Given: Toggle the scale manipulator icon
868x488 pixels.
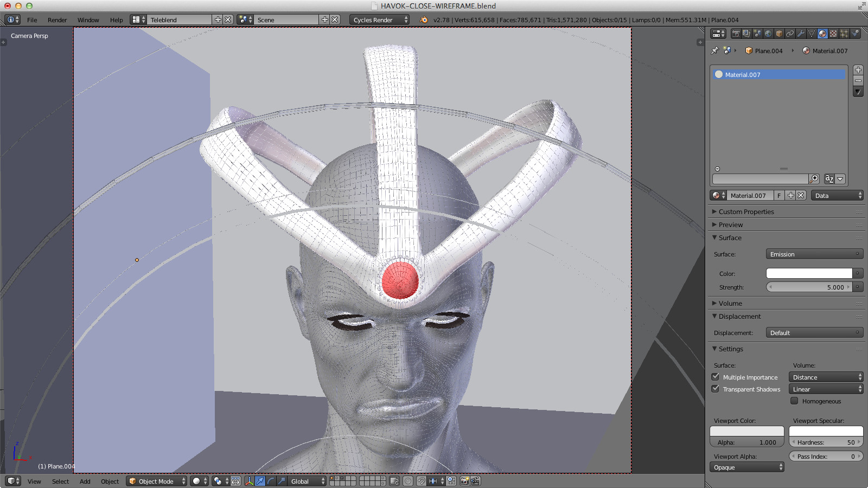Looking at the screenshot, I should pyautogui.click(x=282, y=481).
